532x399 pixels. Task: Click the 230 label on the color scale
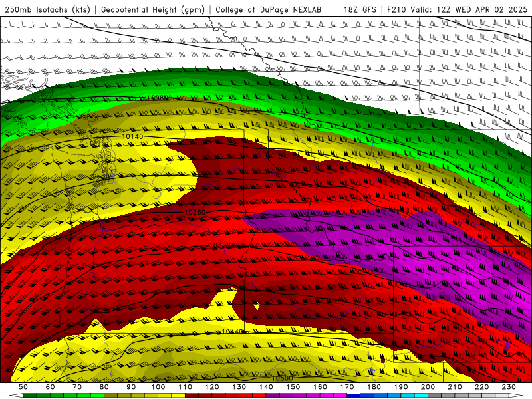pyautogui.click(x=509, y=387)
